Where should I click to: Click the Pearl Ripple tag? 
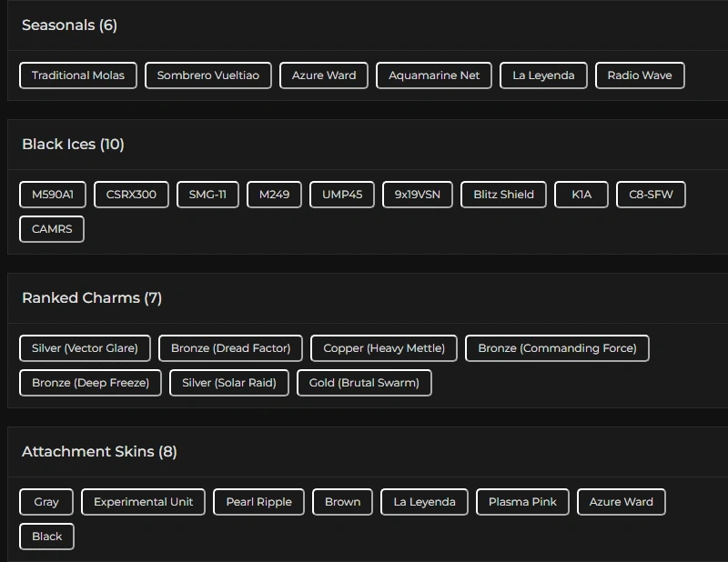click(x=259, y=502)
